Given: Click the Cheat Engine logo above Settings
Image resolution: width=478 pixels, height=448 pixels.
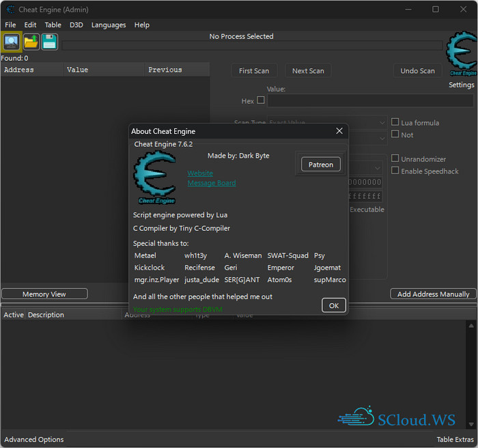Looking at the screenshot, I should click(461, 53).
